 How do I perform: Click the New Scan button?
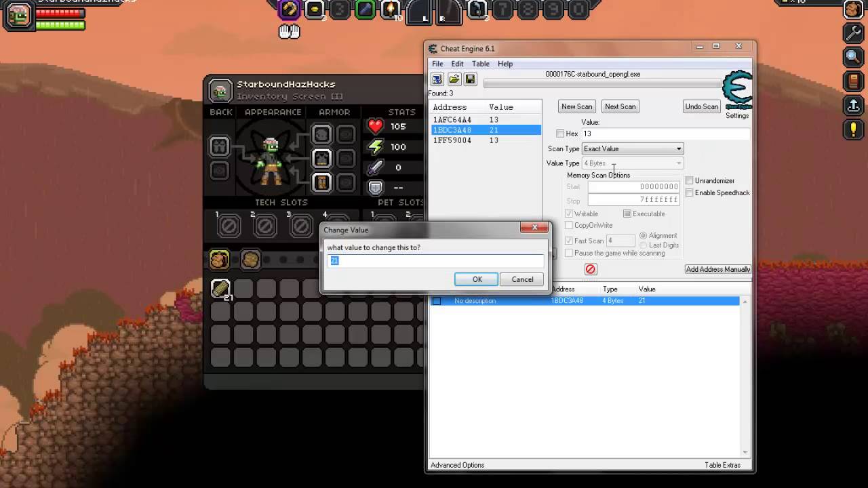tap(577, 106)
